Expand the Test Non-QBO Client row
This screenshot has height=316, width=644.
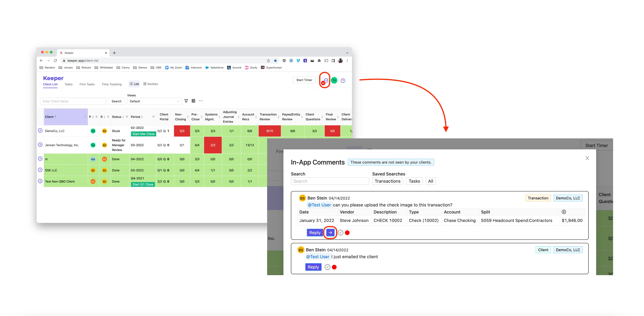click(40, 181)
